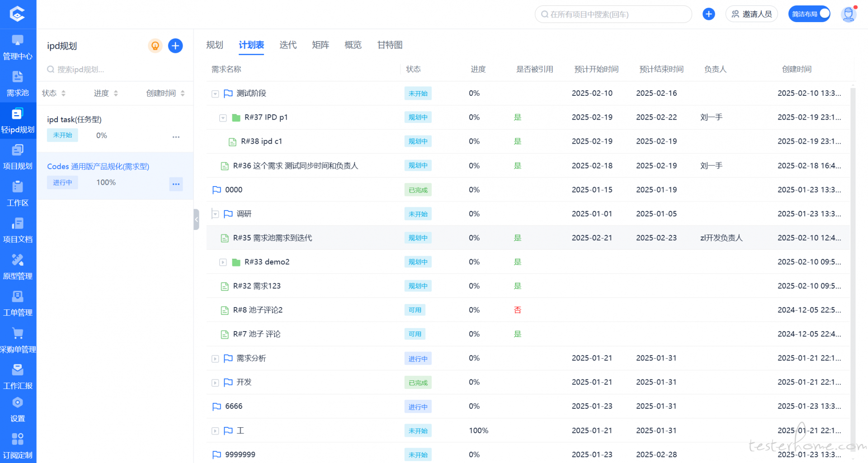868x463 pixels.
Task: Open 原型管理 in the sidebar
Action: pyautogui.click(x=18, y=267)
